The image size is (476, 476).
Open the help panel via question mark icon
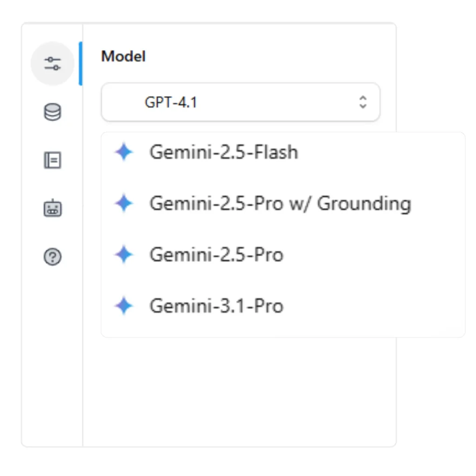(x=53, y=257)
